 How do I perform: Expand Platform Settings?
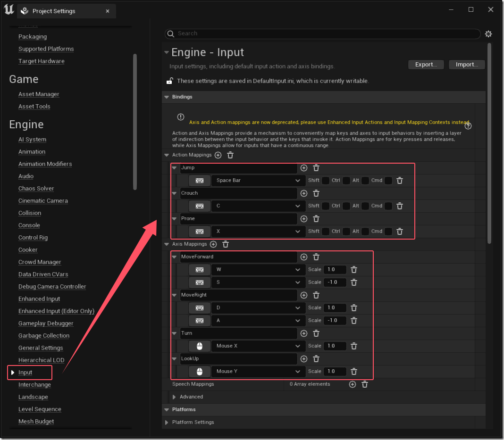click(167, 423)
